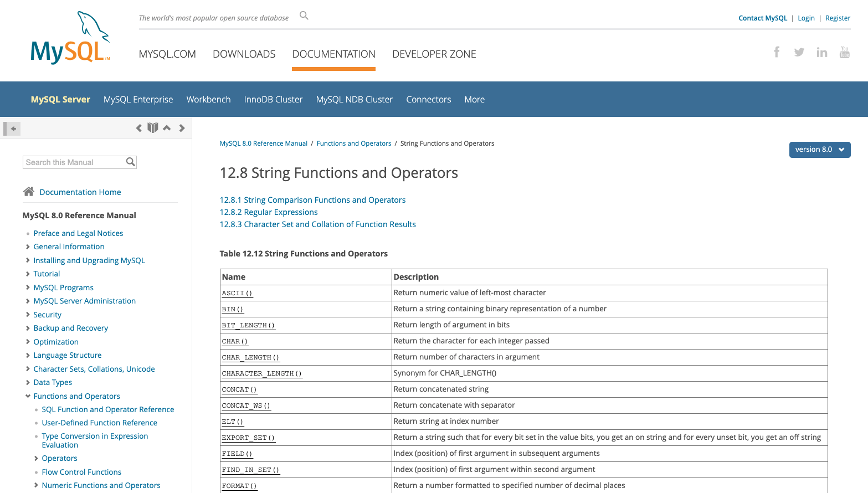
Task: Open Preface and Legal Notices item
Action: (78, 233)
